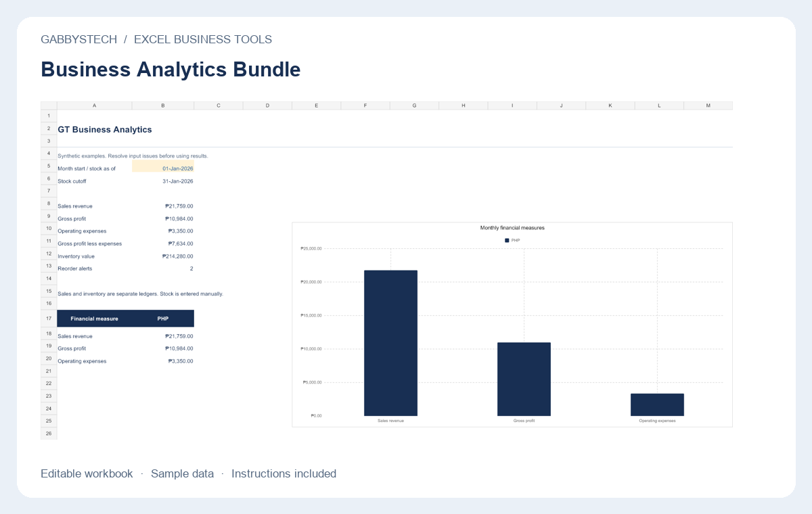812x514 pixels.
Task: Click the highlighted 01-Jan-2026 date input cell
Action: point(163,167)
